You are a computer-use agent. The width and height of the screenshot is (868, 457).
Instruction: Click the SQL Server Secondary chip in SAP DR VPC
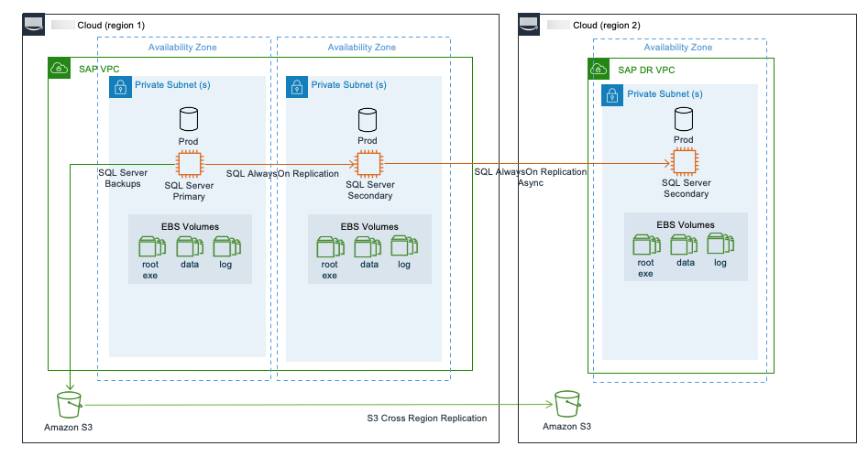click(x=684, y=163)
